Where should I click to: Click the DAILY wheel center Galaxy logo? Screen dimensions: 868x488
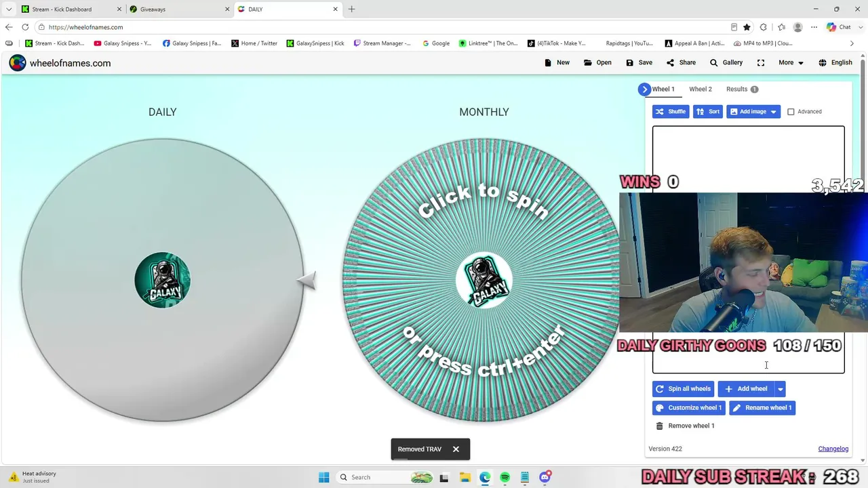pos(163,281)
